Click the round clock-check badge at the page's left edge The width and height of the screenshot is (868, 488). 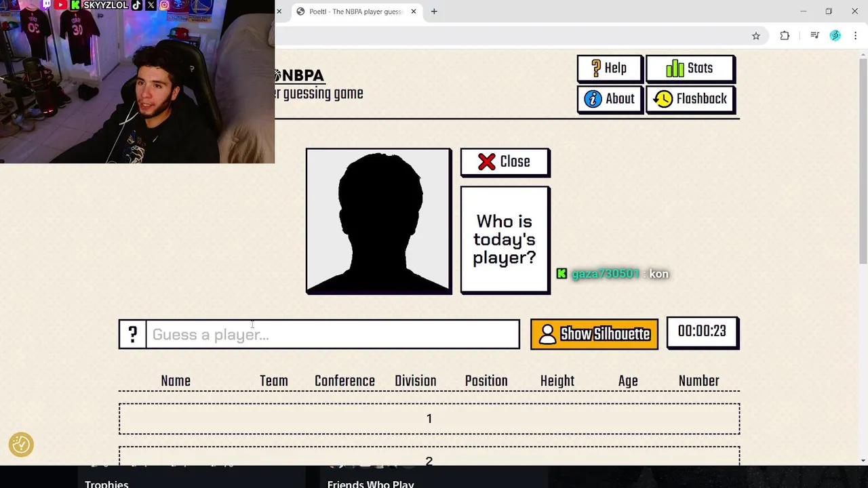[x=21, y=445]
